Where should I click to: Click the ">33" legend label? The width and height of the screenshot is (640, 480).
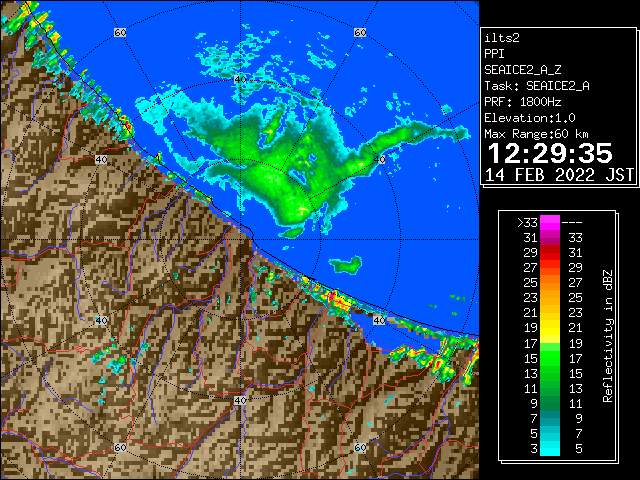[527, 223]
